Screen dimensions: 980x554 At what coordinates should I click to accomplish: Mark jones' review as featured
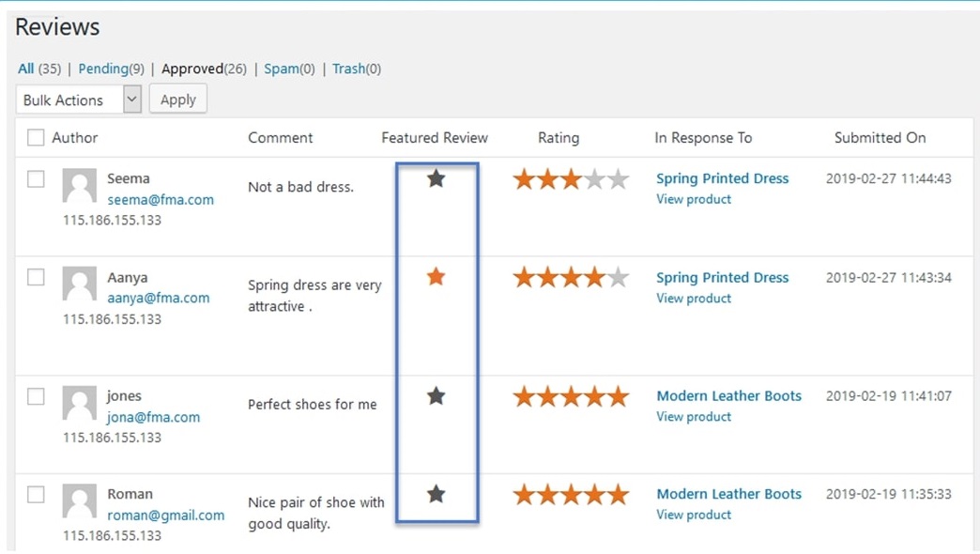436,396
